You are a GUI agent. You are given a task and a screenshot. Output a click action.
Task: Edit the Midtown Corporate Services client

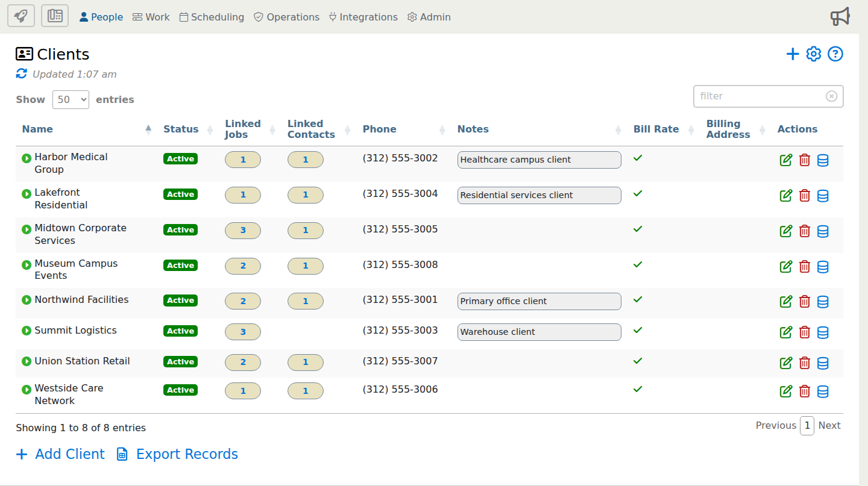pyautogui.click(x=786, y=231)
